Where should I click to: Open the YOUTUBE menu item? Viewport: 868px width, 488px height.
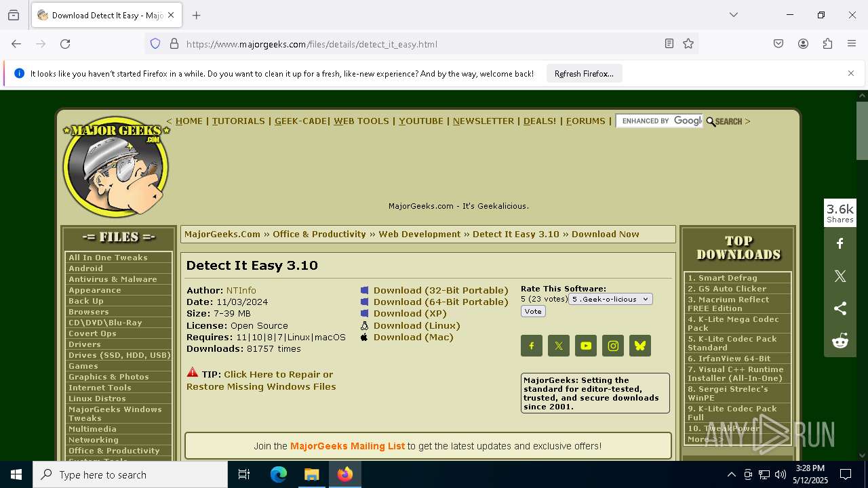(x=421, y=121)
